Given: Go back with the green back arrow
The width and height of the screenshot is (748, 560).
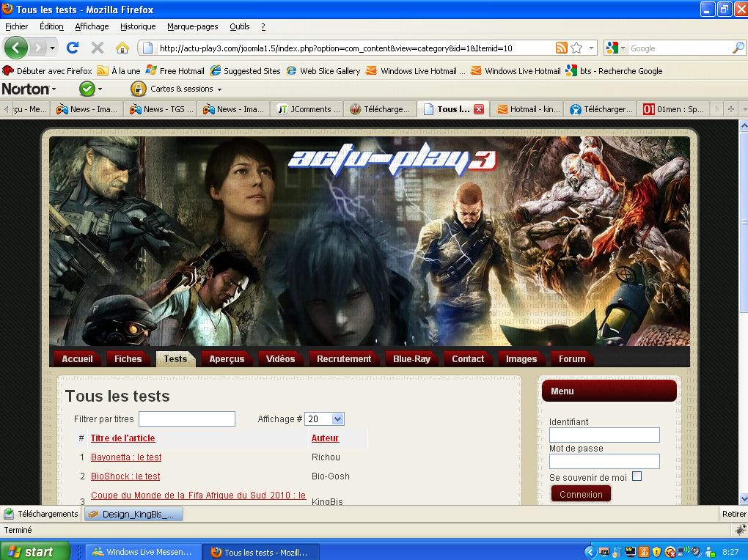Looking at the screenshot, I should (x=15, y=48).
